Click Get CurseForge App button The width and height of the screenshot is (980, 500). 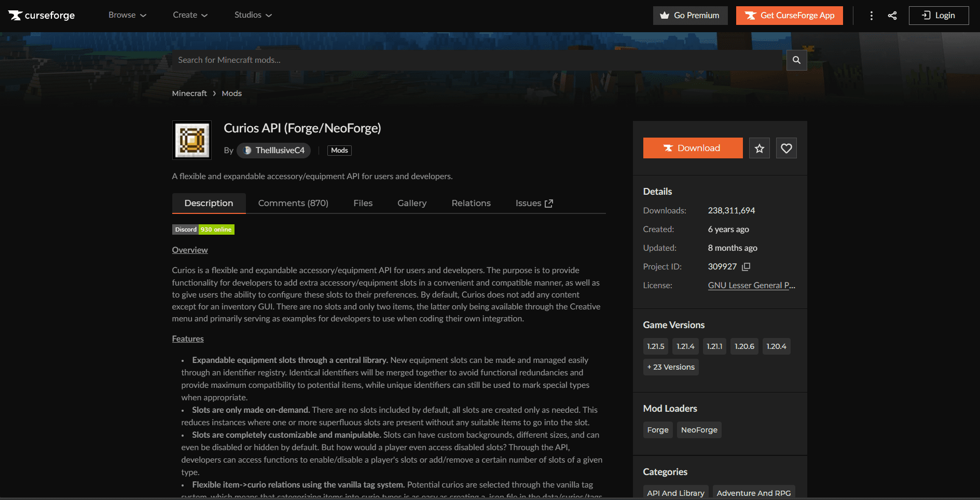point(790,16)
